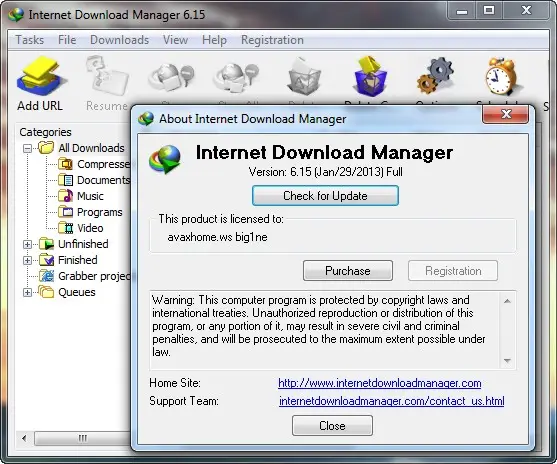The image size is (557, 464).
Task: Click the greyed Stop All toolbar icon
Action: click(x=236, y=77)
